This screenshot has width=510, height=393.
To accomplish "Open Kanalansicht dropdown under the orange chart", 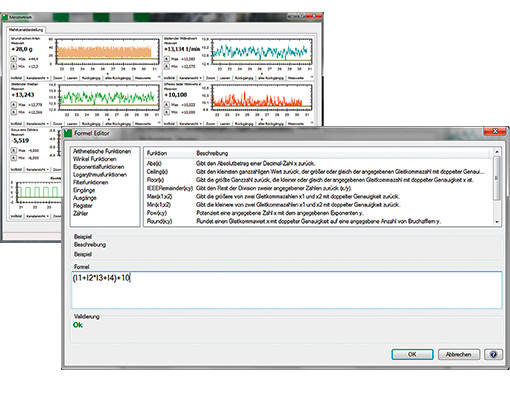I will tap(37, 78).
